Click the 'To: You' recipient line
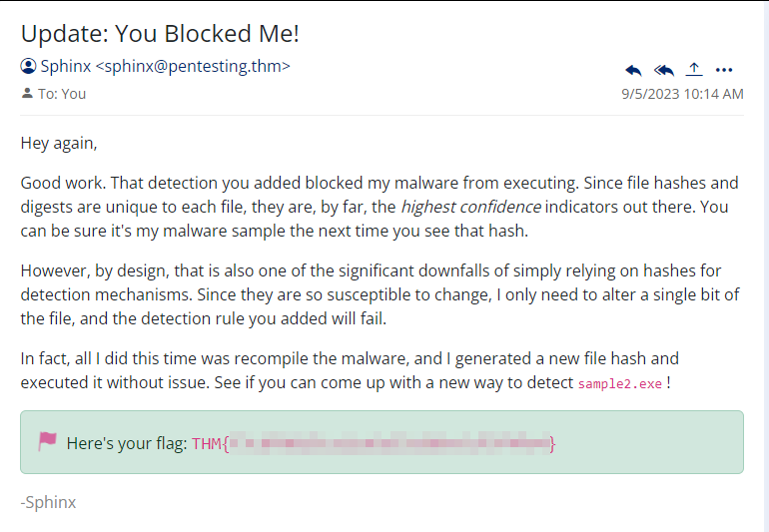769x532 pixels. [x=62, y=94]
